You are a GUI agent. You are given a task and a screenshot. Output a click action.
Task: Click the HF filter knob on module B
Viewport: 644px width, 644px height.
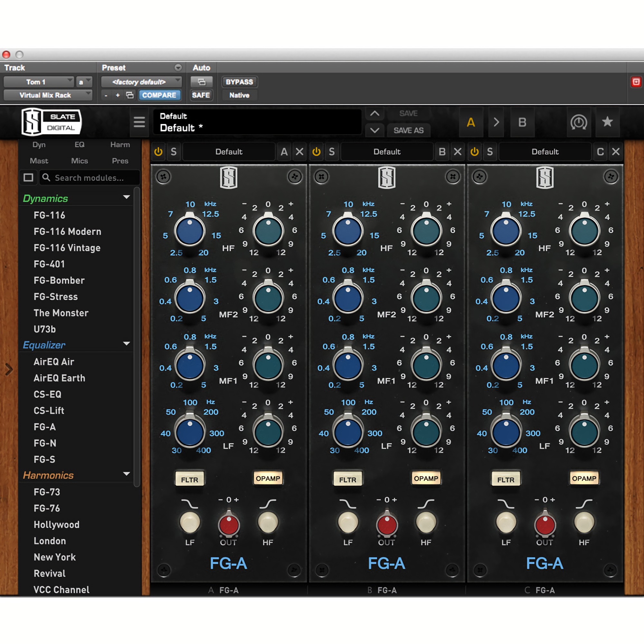tap(426, 522)
